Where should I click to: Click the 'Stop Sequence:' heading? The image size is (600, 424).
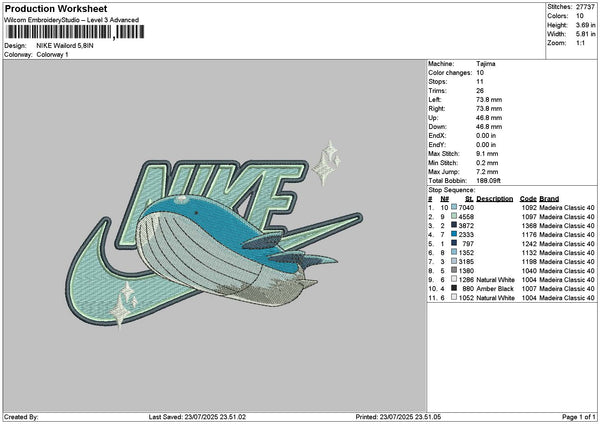452,190
